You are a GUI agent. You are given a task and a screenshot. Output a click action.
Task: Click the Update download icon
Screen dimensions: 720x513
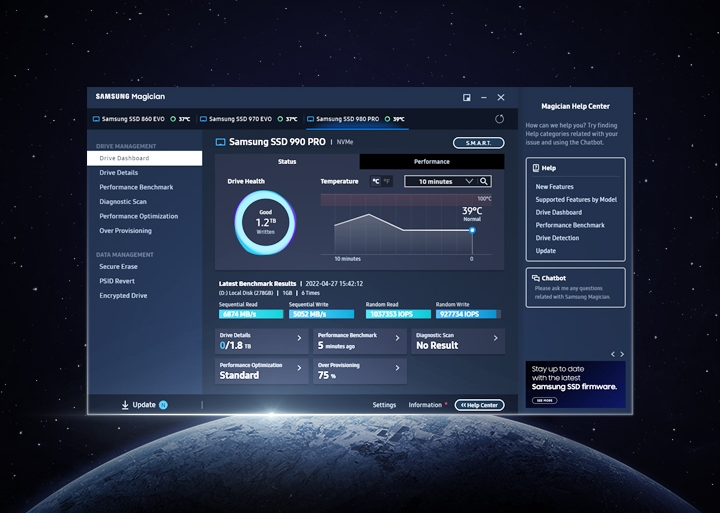126,405
